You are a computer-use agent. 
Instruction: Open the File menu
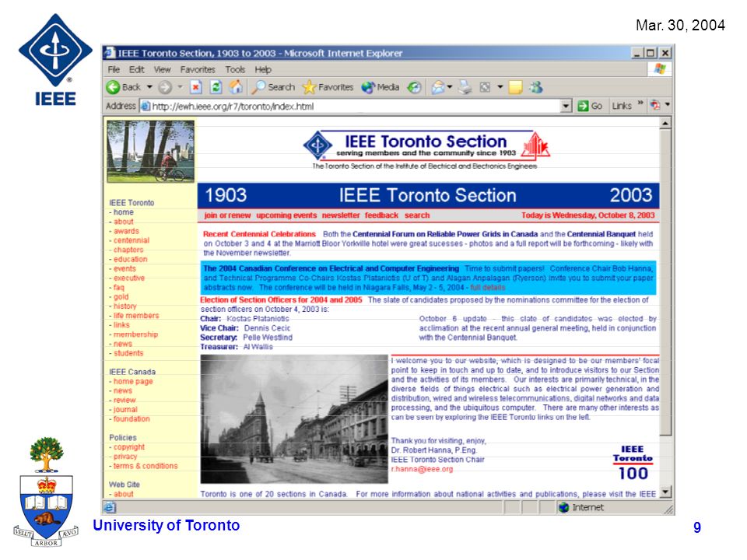point(114,69)
